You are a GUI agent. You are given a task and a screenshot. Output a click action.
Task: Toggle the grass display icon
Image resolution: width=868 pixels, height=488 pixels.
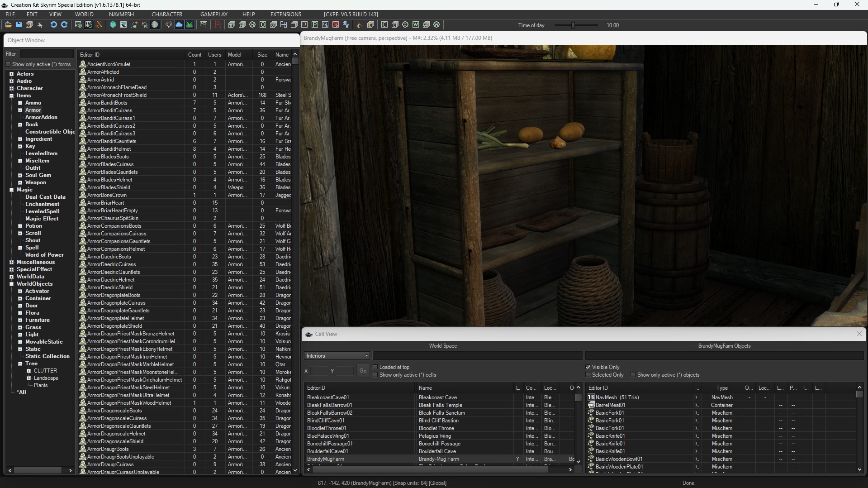coord(190,25)
